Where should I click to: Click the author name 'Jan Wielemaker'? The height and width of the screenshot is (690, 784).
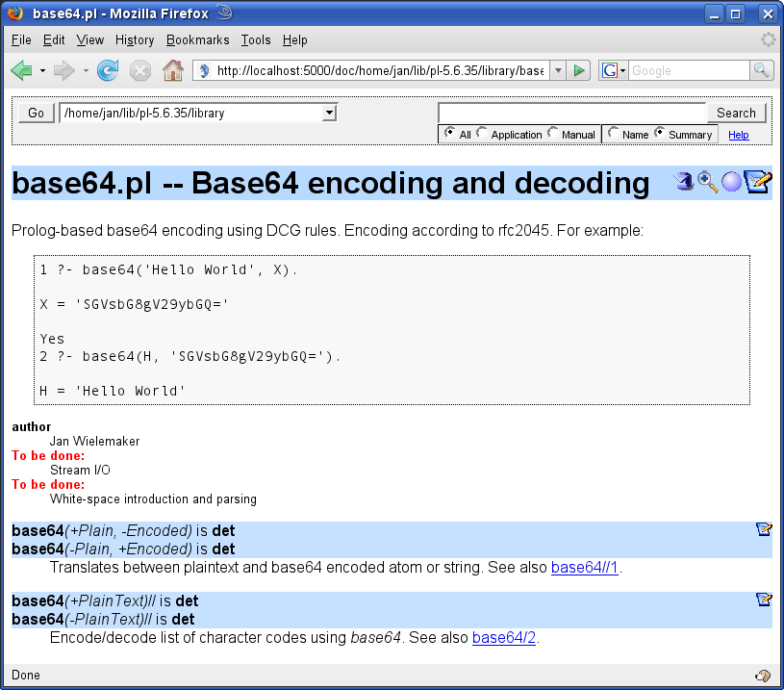click(x=94, y=441)
